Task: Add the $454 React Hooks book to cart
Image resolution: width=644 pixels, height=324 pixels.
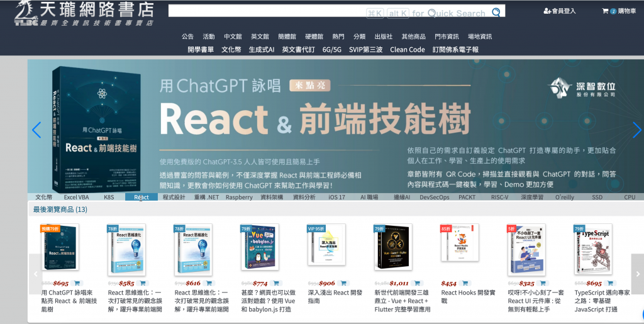Action: pyautogui.click(x=465, y=283)
